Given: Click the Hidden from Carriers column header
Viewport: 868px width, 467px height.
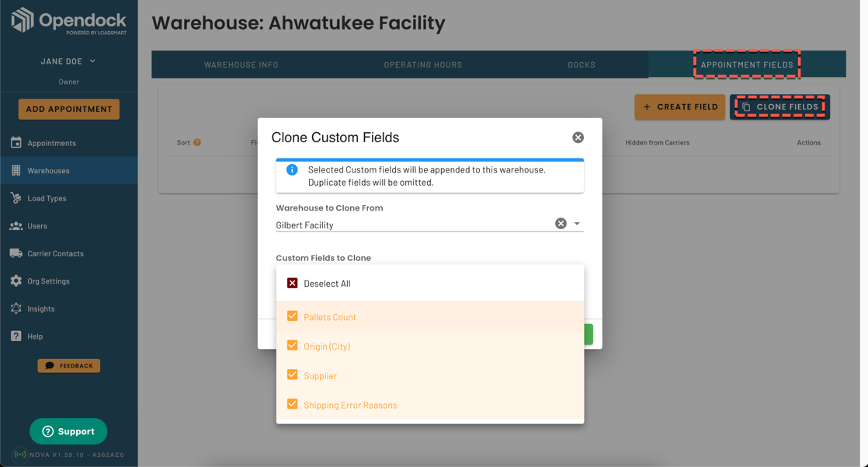Looking at the screenshot, I should tap(657, 142).
